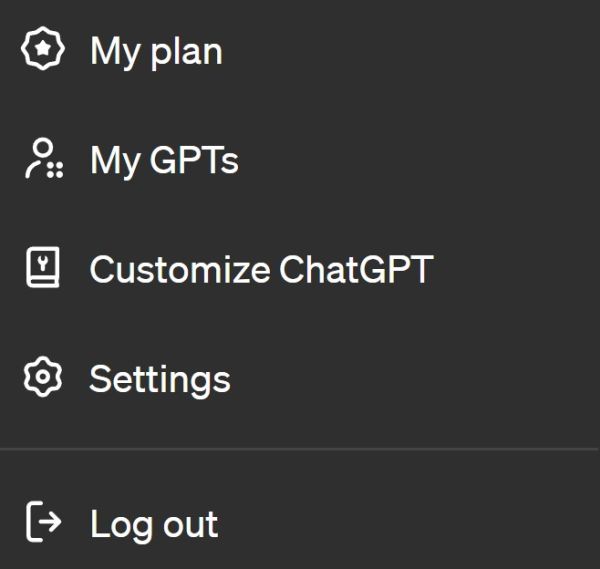
Task: Click the gear icon next to Settings
Action: click(43, 377)
